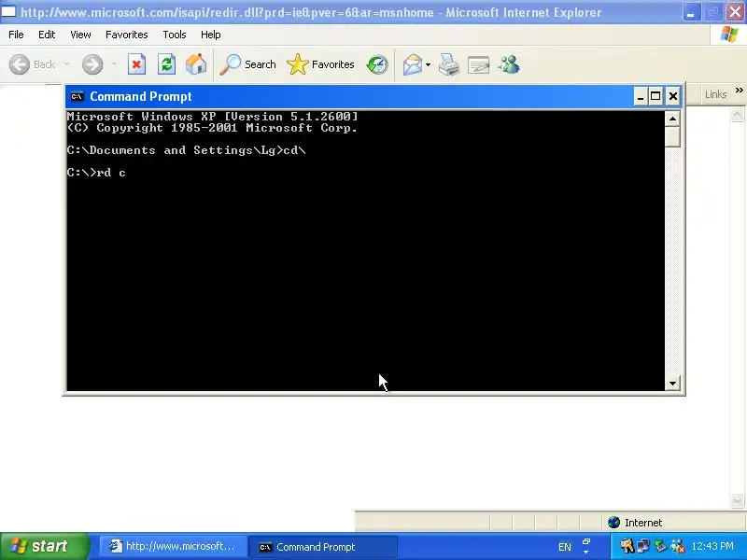
Task: Click the Links toolbar label
Action: (715, 94)
